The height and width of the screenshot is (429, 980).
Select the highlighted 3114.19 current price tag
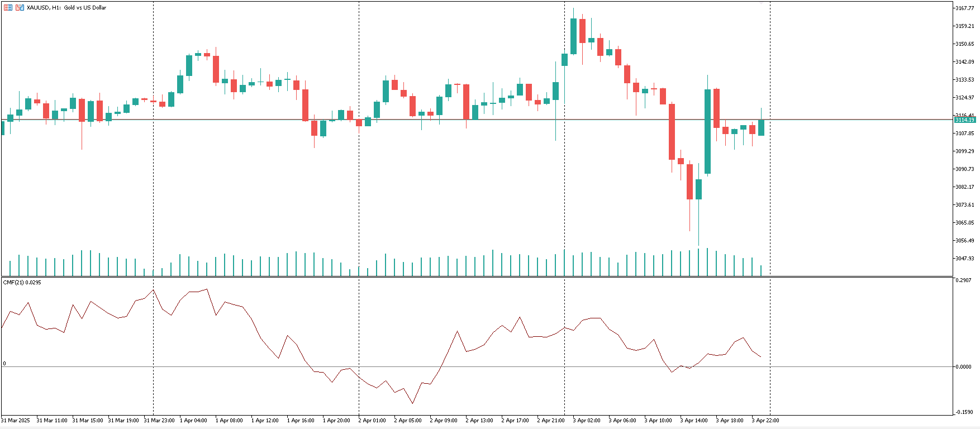tap(964, 120)
